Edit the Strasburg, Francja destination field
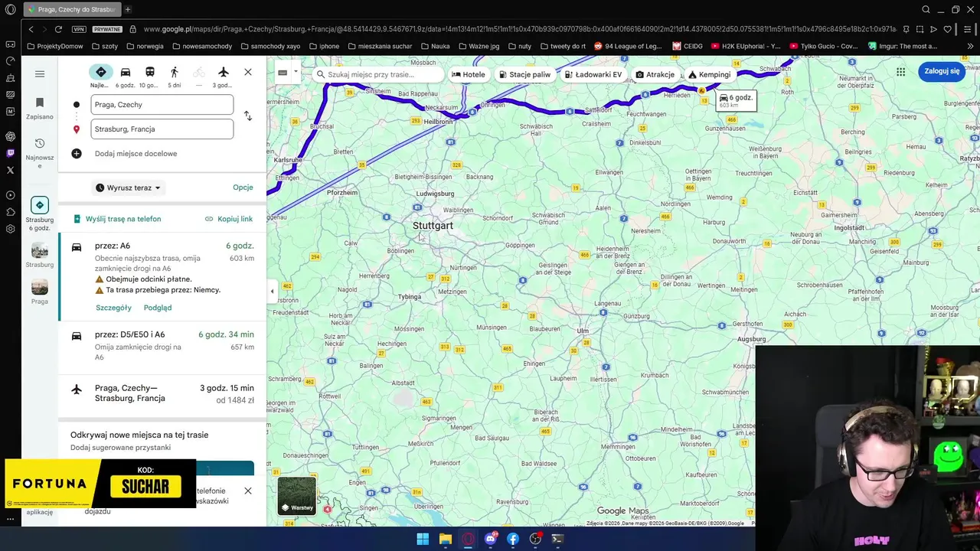 pos(162,129)
